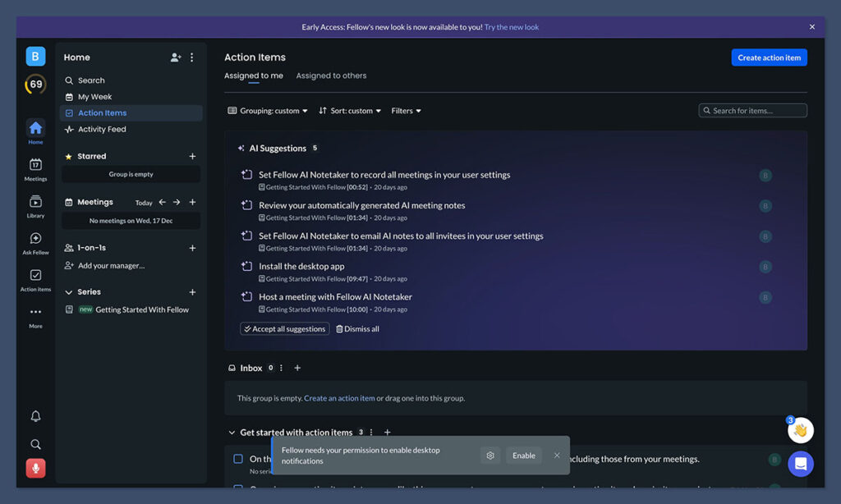The height and width of the screenshot is (504, 841).
Task: Open the Filters dropdown
Action: [406, 111]
